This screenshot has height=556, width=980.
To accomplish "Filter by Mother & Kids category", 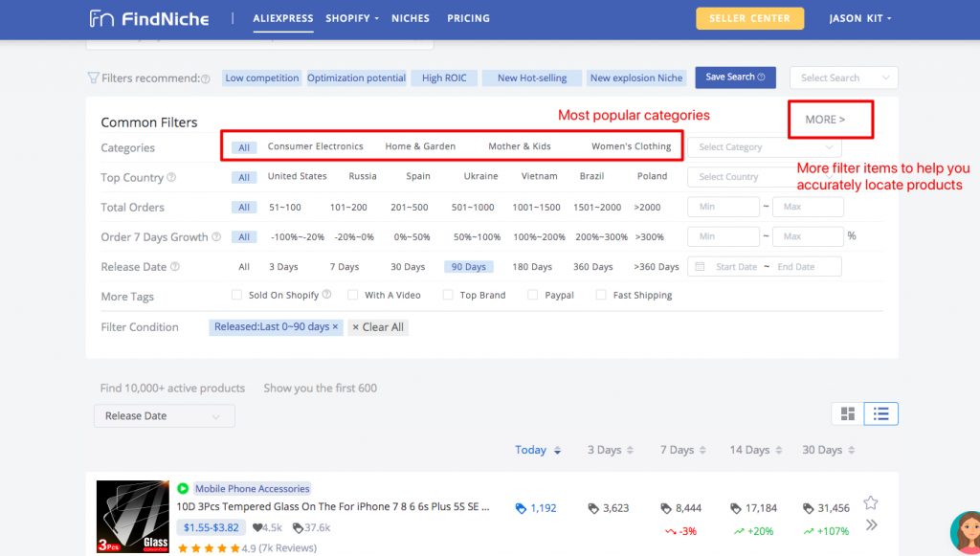I will pos(520,146).
